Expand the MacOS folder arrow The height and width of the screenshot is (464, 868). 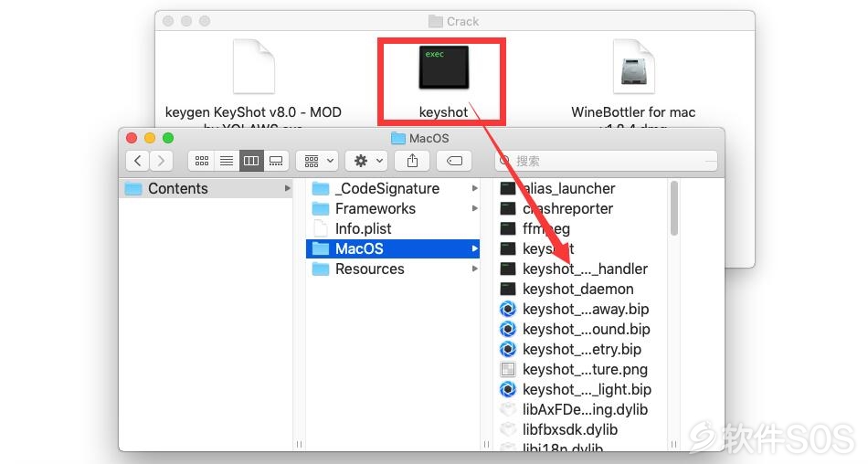474,248
